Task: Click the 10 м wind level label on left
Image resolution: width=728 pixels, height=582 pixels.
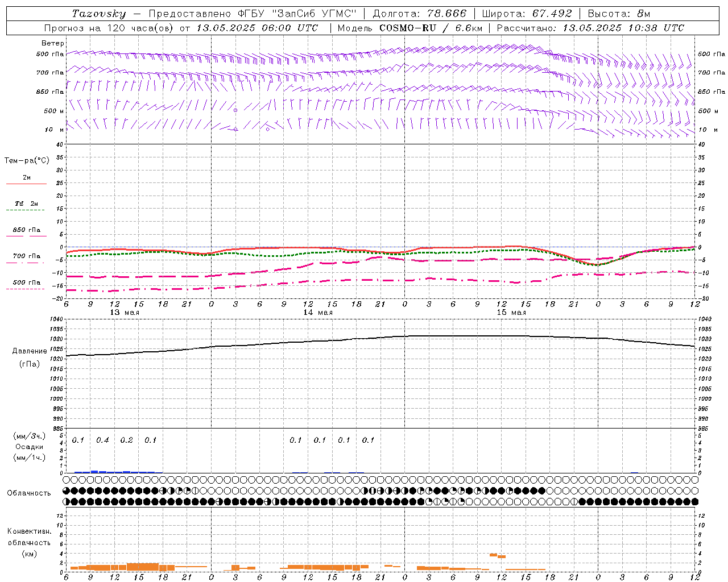Action: (x=55, y=130)
